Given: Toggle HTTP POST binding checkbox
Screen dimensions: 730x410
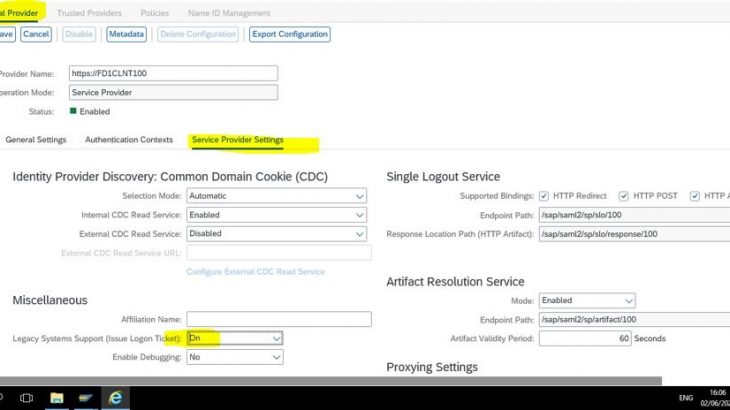Looking at the screenshot, I should 623,196.
